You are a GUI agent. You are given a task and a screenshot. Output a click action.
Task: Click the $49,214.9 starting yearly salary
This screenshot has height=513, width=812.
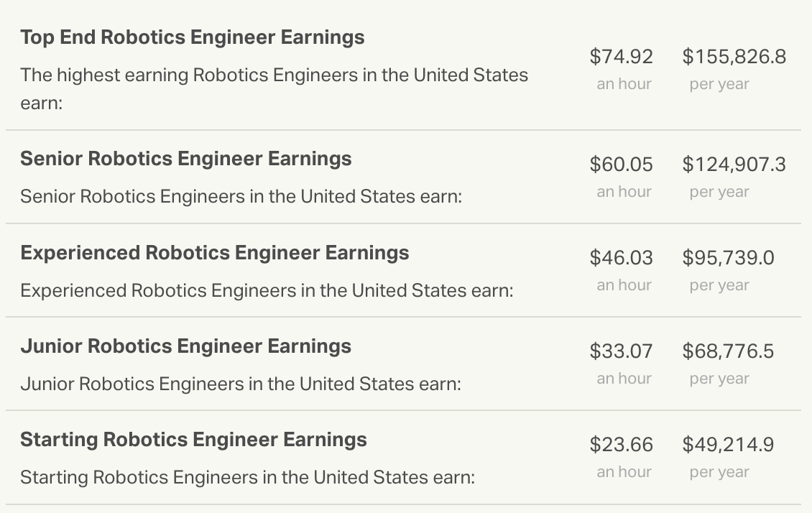(x=728, y=445)
